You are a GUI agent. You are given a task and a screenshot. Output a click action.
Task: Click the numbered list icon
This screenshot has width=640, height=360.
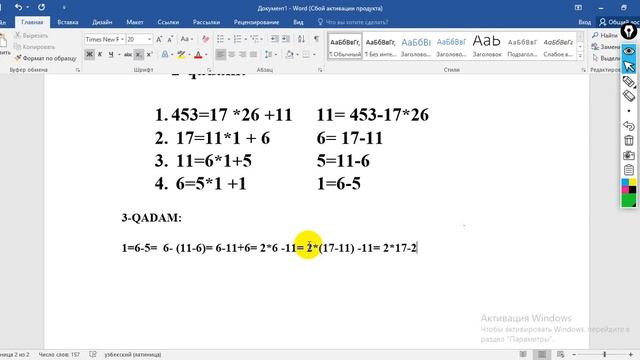[x=237, y=39]
